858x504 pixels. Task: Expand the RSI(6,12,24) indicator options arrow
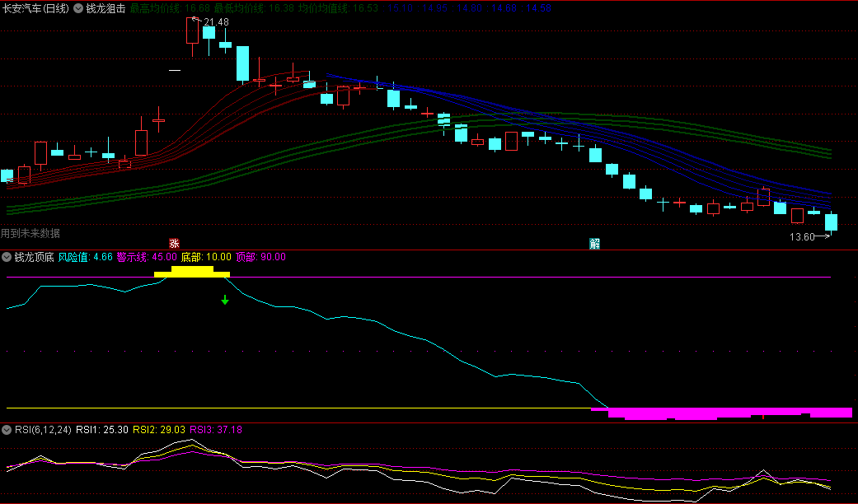click(x=7, y=430)
